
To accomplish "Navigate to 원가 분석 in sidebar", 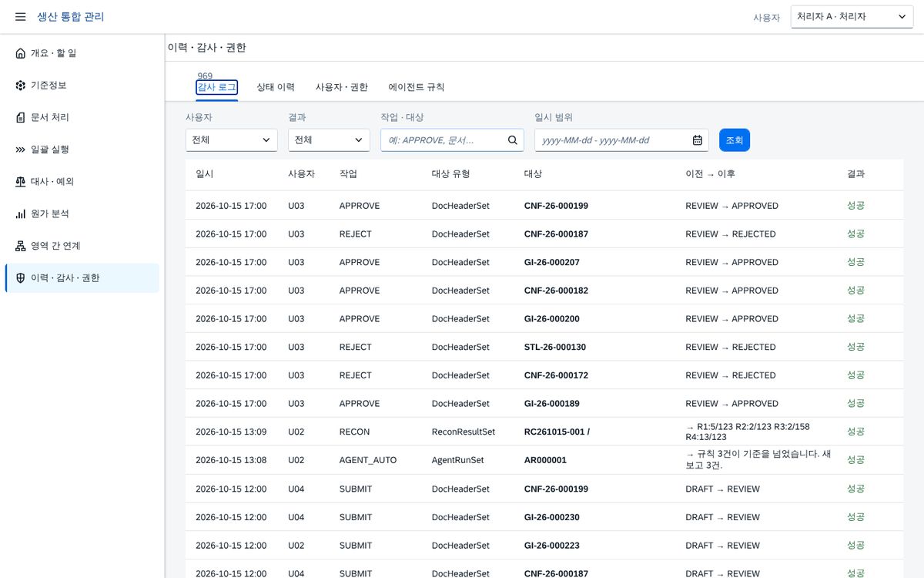I will point(82,213).
